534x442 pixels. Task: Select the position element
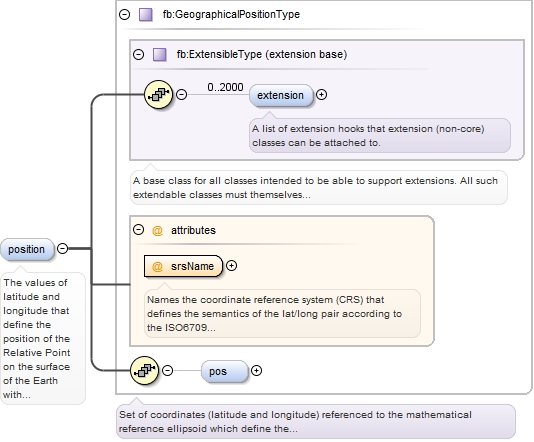[x=27, y=249]
